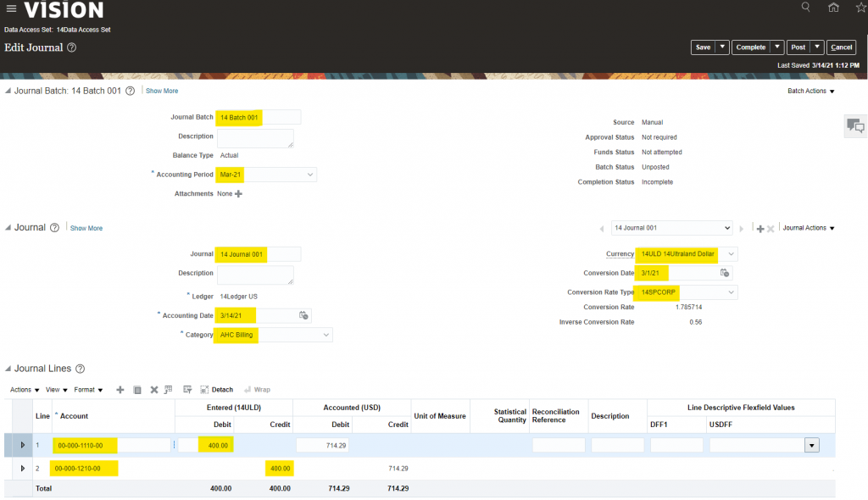Add an attachment with the plus icon
Image resolution: width=868 pixels, height=500 pixels.
pyautogui.click(x=238, y=194)
